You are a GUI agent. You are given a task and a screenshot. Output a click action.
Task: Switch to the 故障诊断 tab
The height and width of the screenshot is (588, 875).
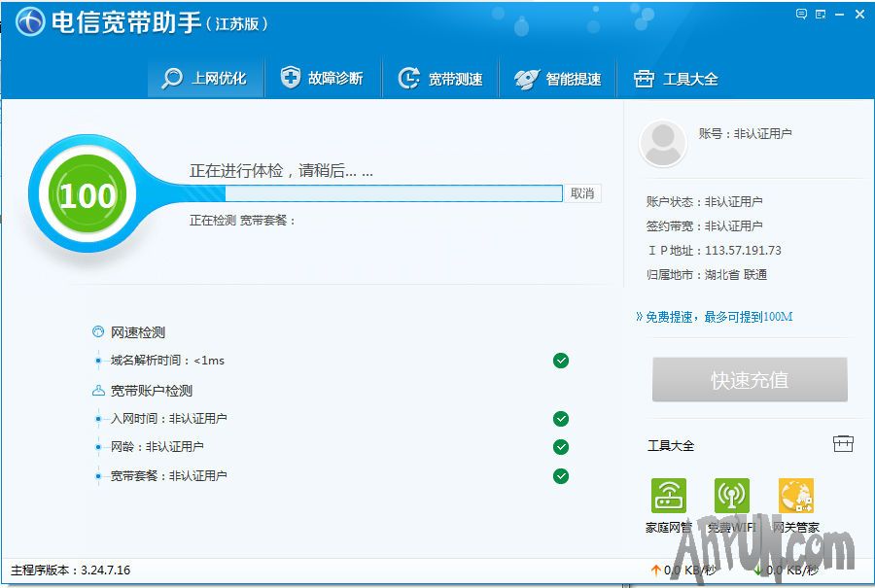(322, 78)
